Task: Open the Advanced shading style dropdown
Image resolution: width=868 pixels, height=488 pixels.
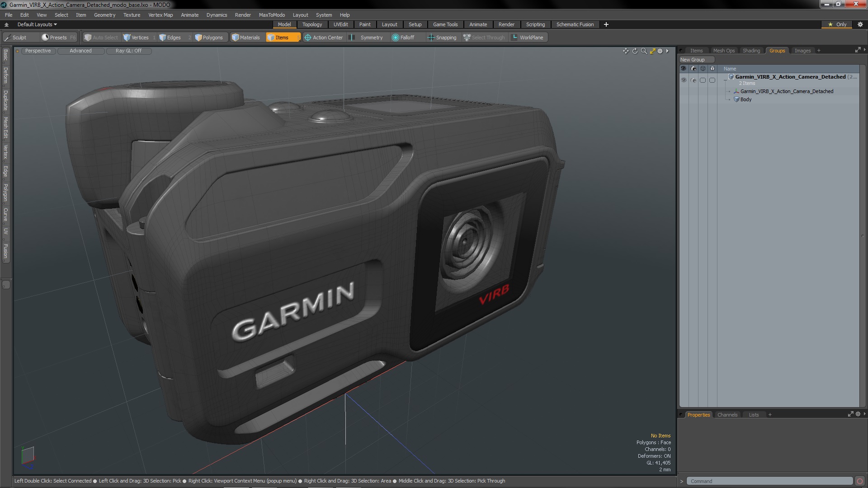Action: coord(80,51)
